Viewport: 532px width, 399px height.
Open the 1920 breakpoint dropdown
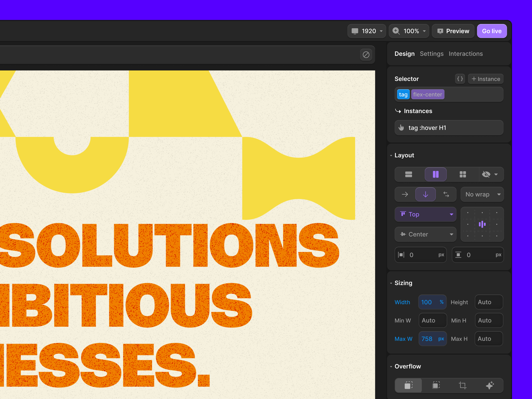(367, 31)
